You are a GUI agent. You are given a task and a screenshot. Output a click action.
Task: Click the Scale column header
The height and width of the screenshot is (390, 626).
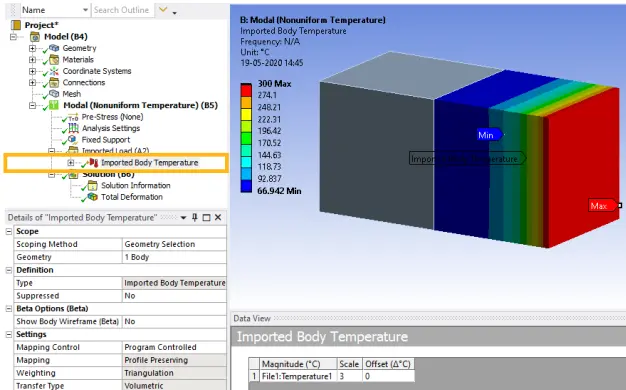click(350, 364)
